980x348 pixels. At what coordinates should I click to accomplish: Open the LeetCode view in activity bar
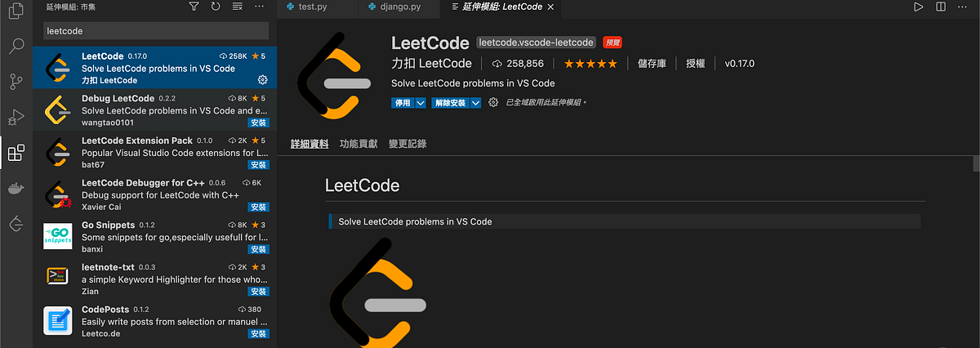tap(16, 224)
